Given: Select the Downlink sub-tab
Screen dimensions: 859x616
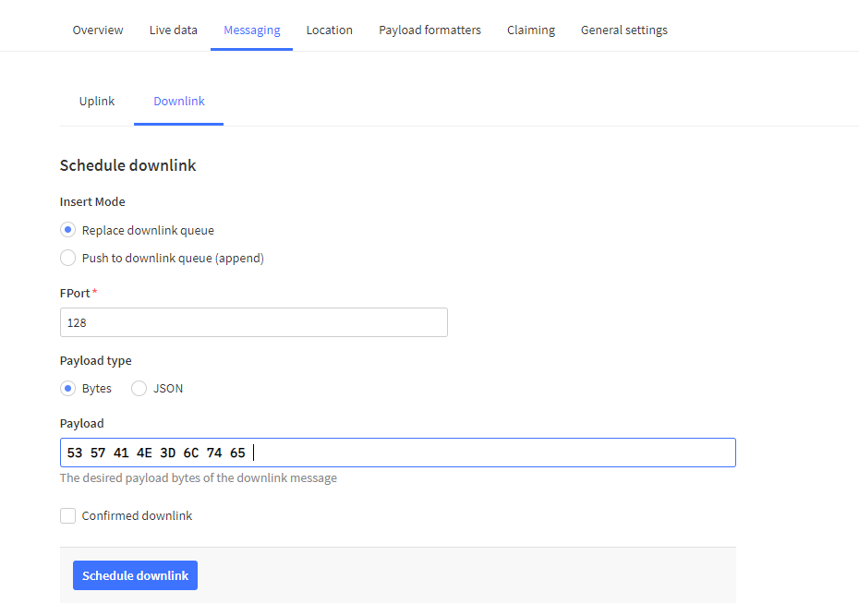Looking at the screenshot, I should point(179,101).
